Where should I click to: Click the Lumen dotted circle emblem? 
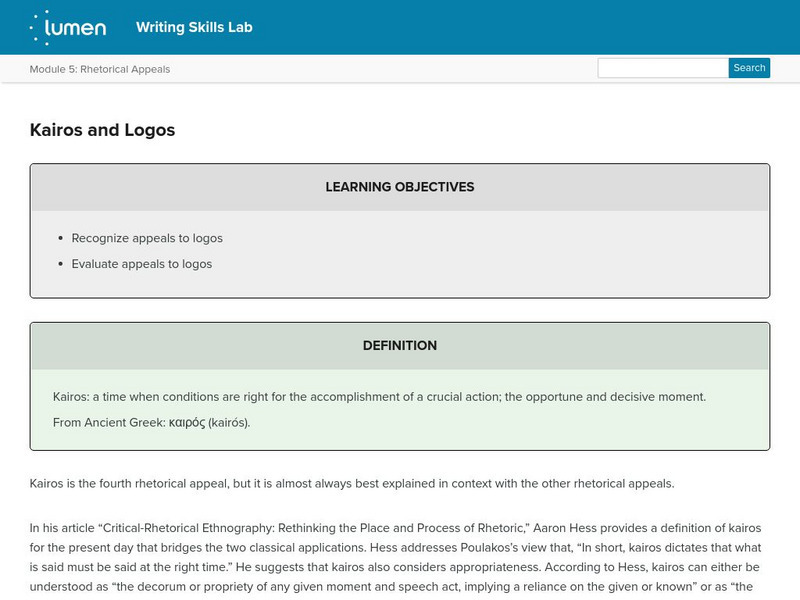click(x=40, y=27)
